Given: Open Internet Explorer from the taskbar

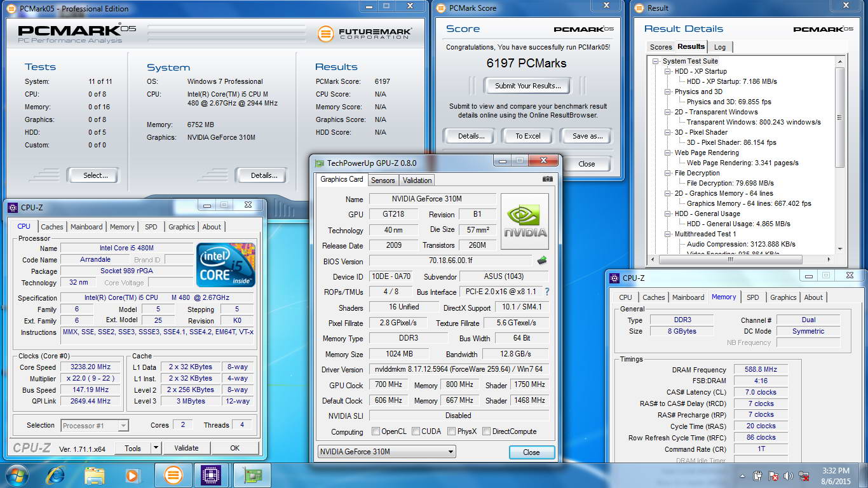Looking at the screenshot, I should pyautogui.click(x=56, y=475).
